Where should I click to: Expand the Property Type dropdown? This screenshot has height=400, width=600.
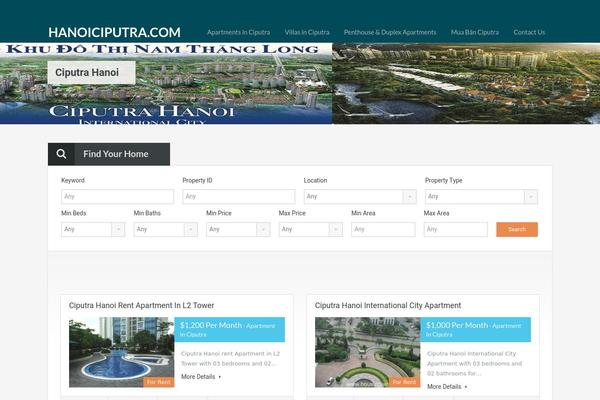(481, 196)
